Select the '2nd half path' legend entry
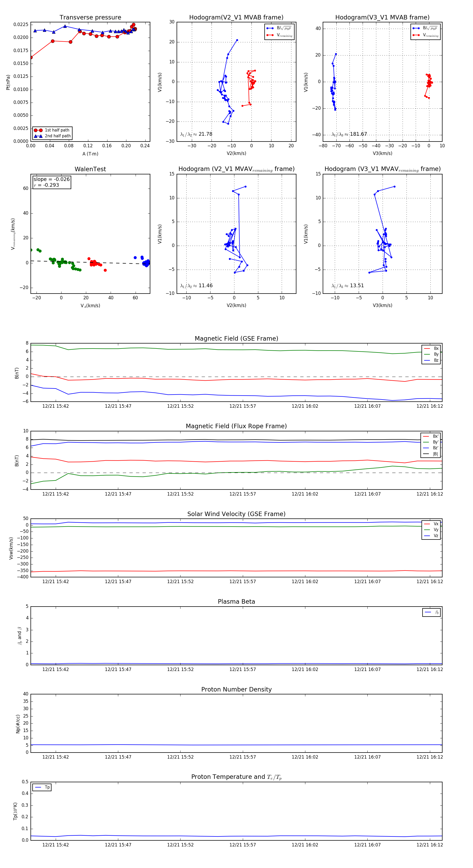 click(52, 136)
